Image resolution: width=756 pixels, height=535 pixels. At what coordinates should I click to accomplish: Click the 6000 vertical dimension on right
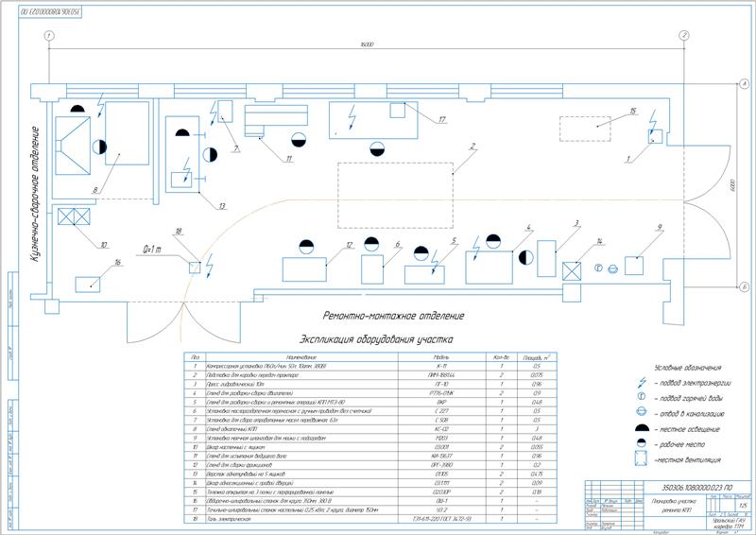coord(731,184)
